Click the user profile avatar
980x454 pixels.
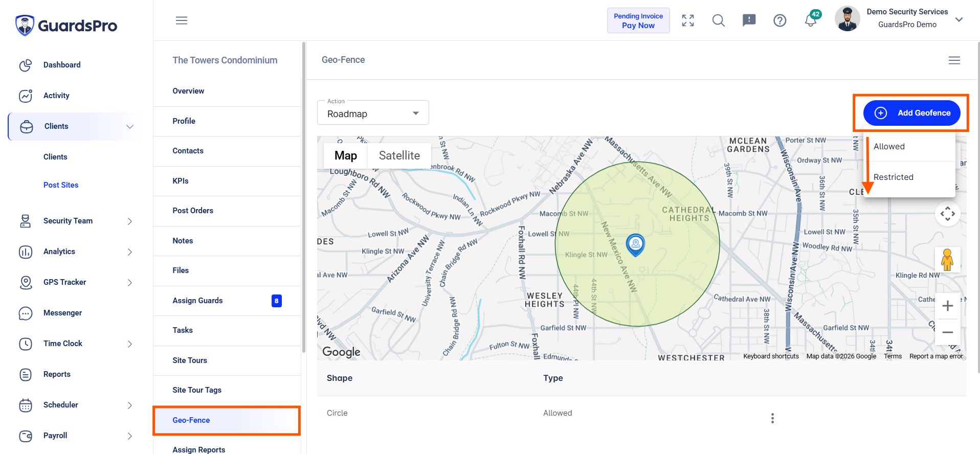click(x=848, y=19)
